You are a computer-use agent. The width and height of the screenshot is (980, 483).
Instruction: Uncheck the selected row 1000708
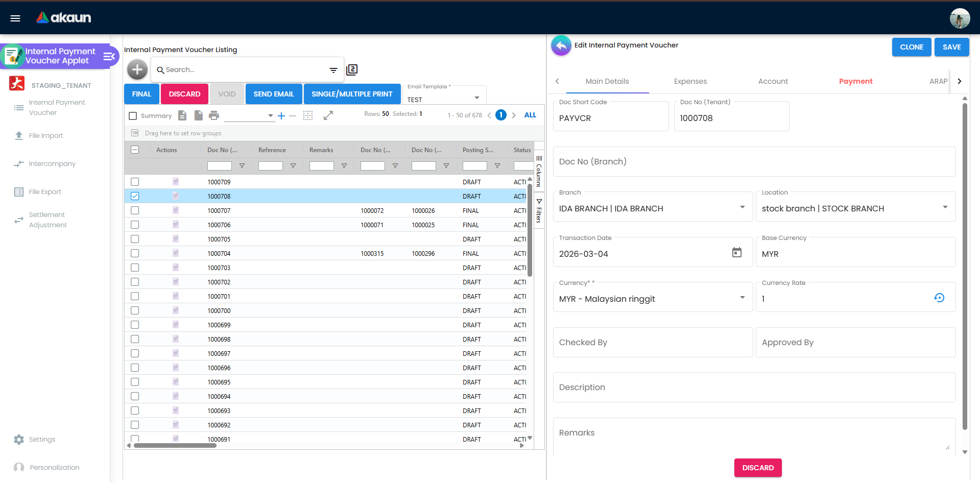[135, 196]
